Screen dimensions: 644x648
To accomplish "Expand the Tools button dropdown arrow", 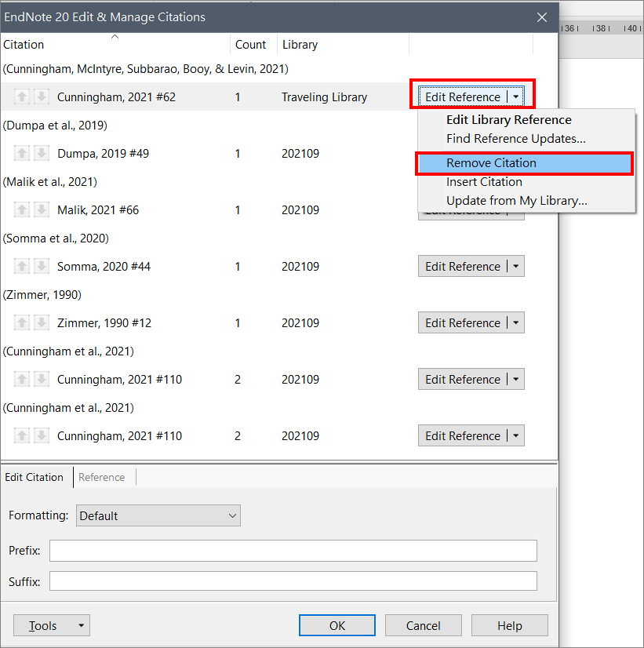I will coord(82,625).
